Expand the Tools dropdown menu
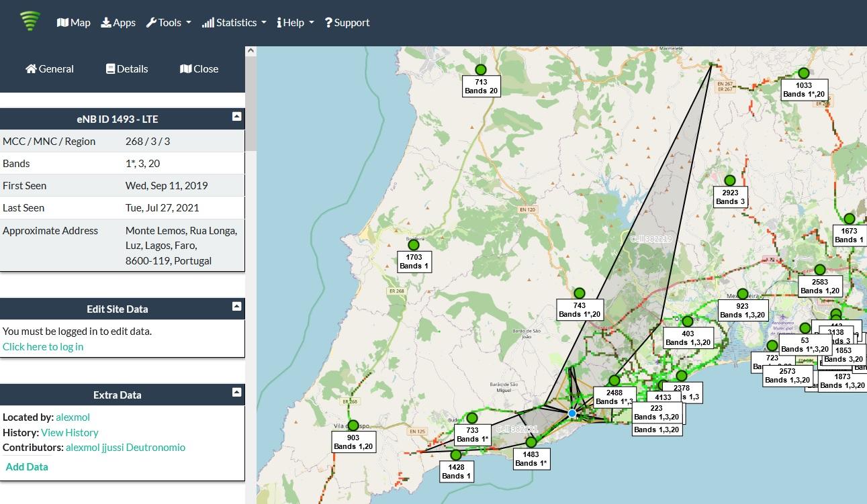This screenshot has width=867, height=504. [x=169, y=22]
